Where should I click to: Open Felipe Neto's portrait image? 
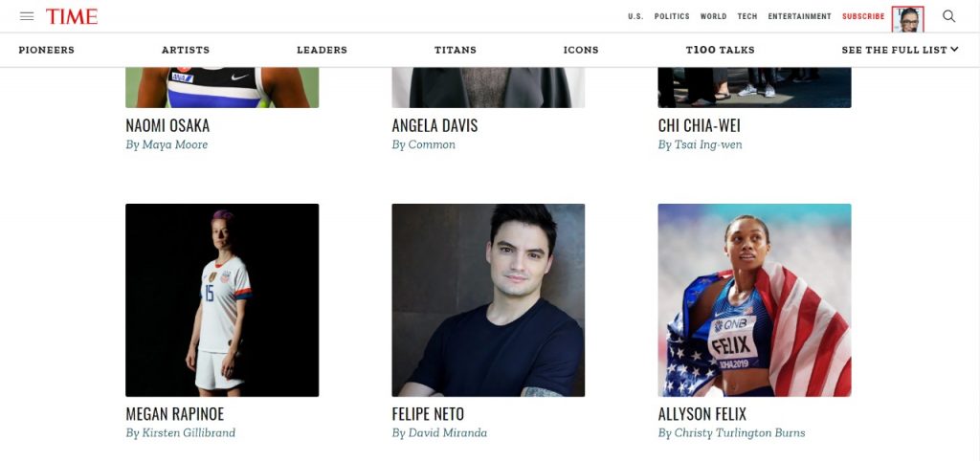click(488, 299)
